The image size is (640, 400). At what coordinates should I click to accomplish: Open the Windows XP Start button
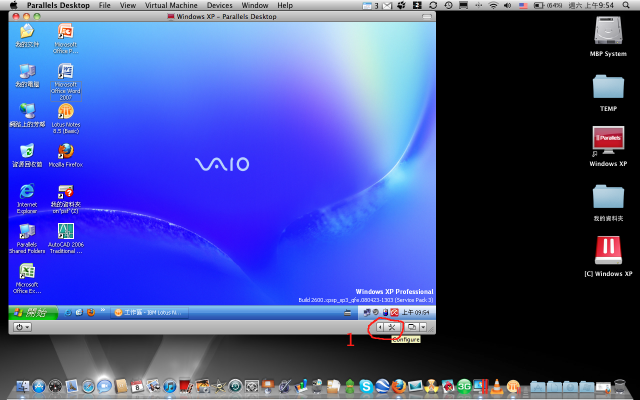click(x=33, y=313)
